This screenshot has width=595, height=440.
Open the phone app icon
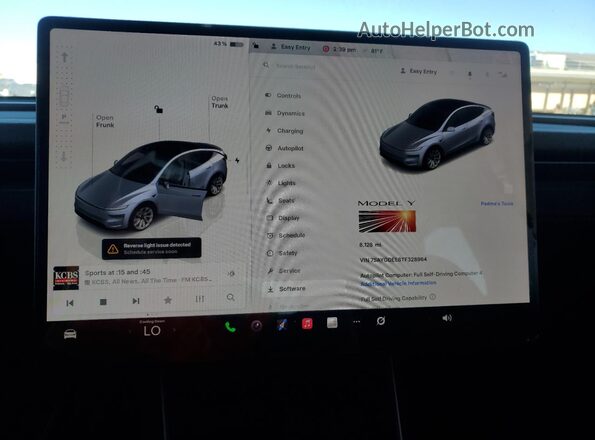230,326
